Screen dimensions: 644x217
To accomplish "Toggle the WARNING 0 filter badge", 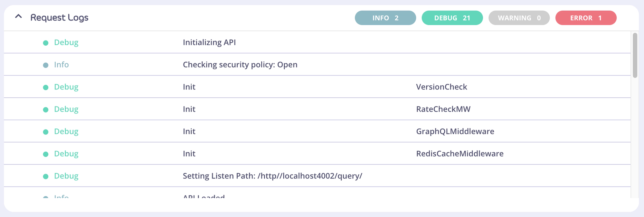I will 519,18.
